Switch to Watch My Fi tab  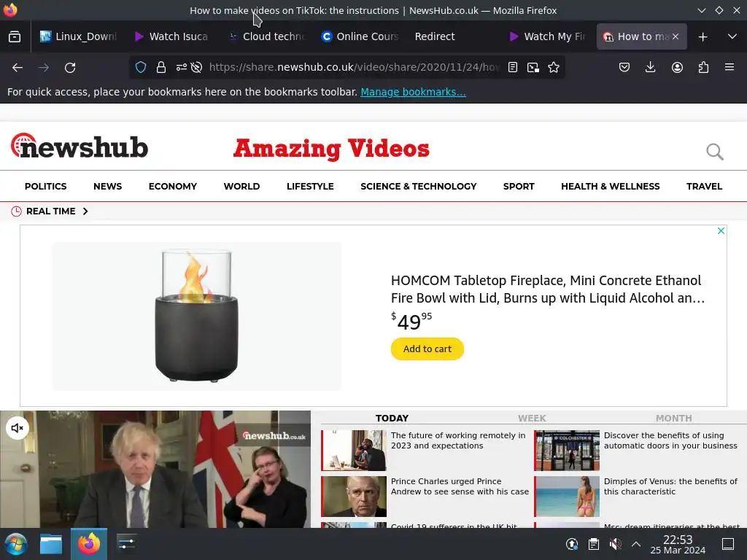pyautogui.click(x=546, y=36)
